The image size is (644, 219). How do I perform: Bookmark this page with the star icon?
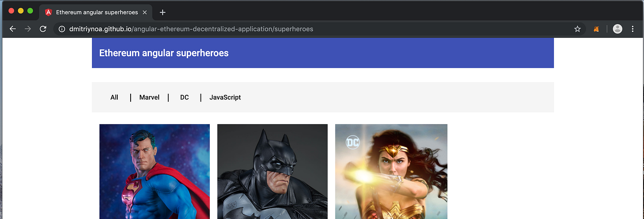[x=577, y=29]
